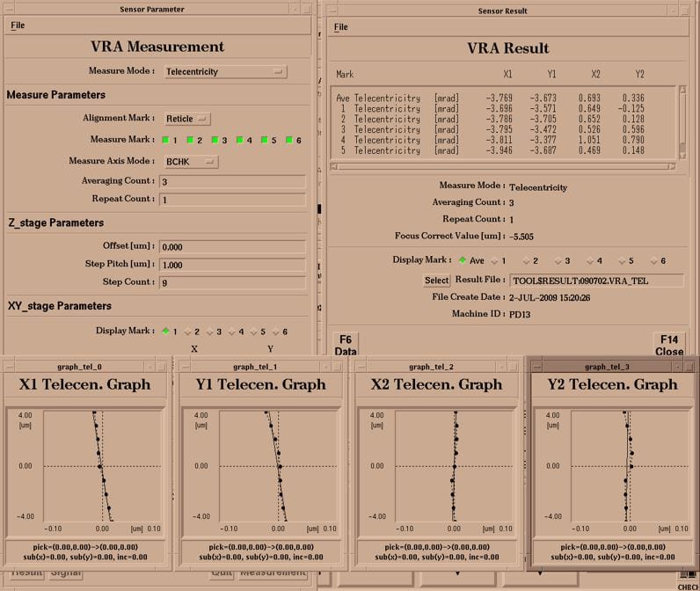
Task: Click the X1 Telecen. Graph plot area
Action: pos(103,466)
